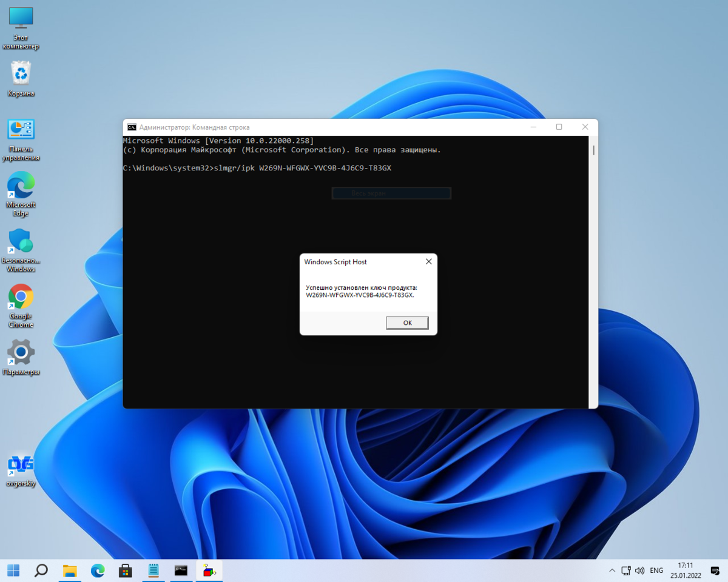Show hidden system tray icons
This screenshot has width=728, height=582.
point(612,570)
